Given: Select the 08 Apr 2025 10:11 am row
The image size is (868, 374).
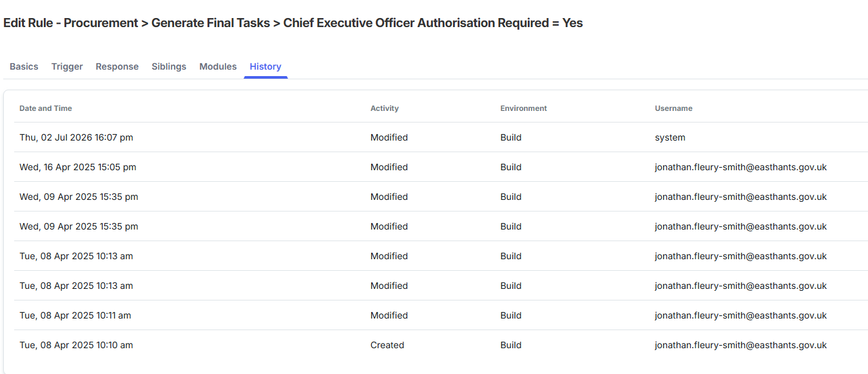Looking at the screenshot, I should click(441, 315).
